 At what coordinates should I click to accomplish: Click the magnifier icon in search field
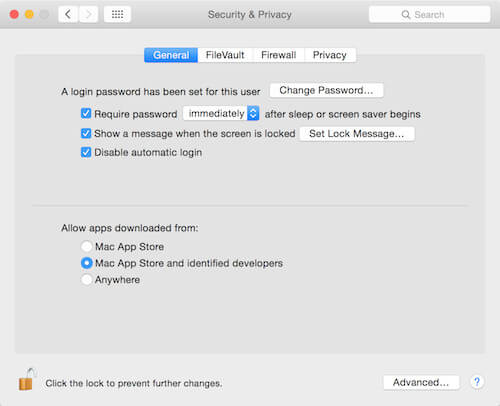406,15
